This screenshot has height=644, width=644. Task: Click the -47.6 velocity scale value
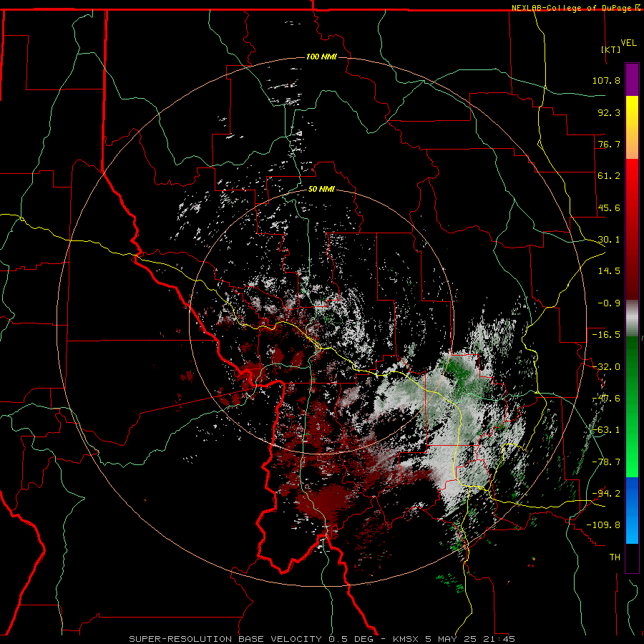click(x=606, y=399)
